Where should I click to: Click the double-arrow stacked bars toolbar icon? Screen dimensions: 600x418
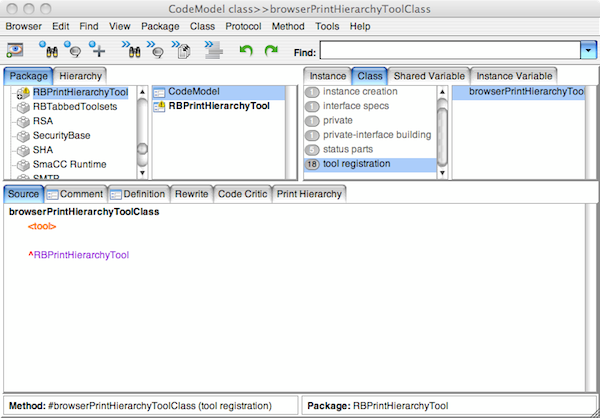click(214, 50)
